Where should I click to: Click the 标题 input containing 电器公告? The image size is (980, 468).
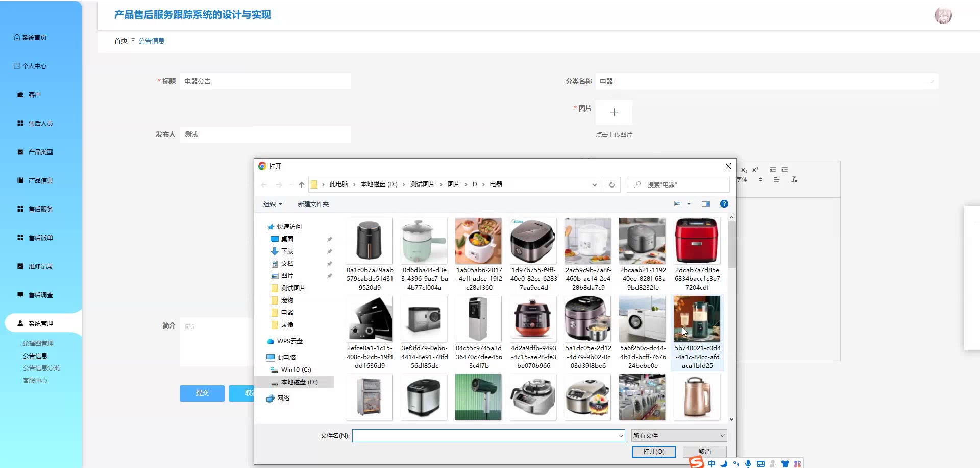(265, 81)
